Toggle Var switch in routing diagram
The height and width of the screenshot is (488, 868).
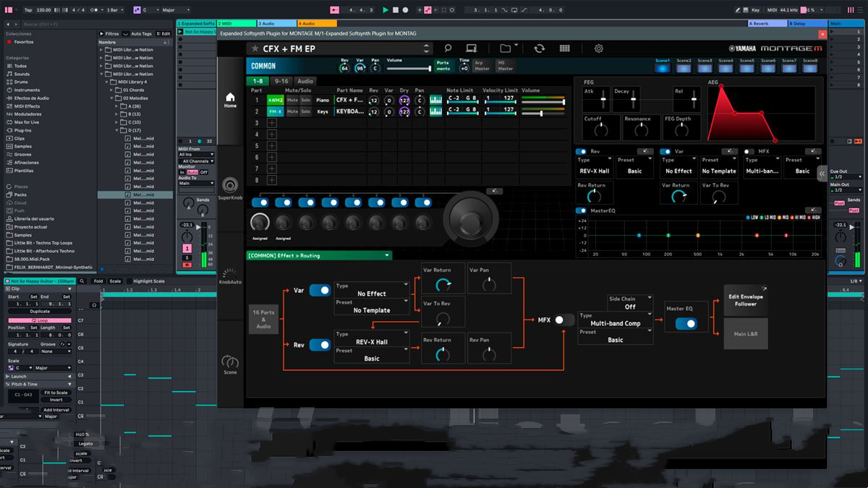[x=320, y=290]
